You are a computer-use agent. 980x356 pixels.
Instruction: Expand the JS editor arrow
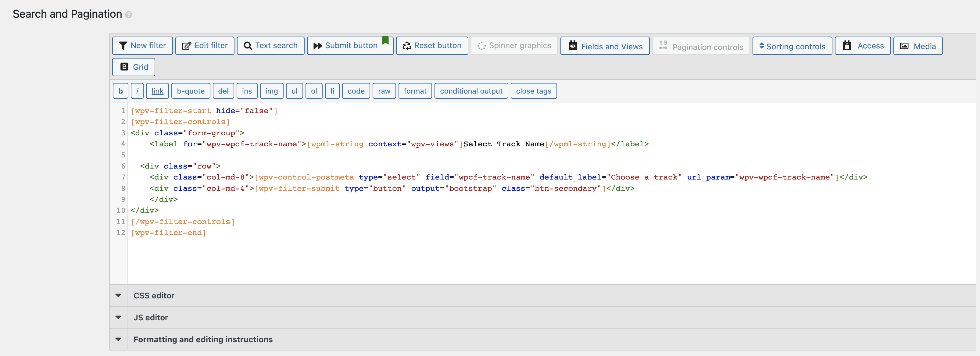pyautogui.click(x=118, y=318)
